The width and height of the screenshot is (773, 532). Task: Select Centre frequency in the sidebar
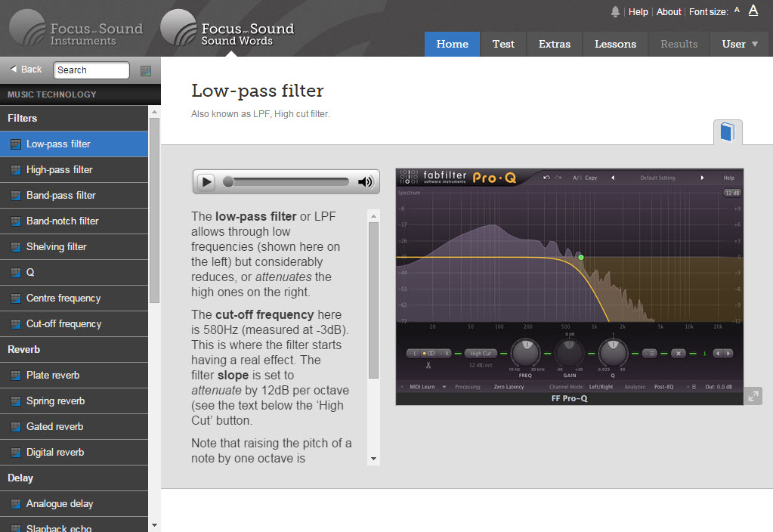click(x=74, y=298)
